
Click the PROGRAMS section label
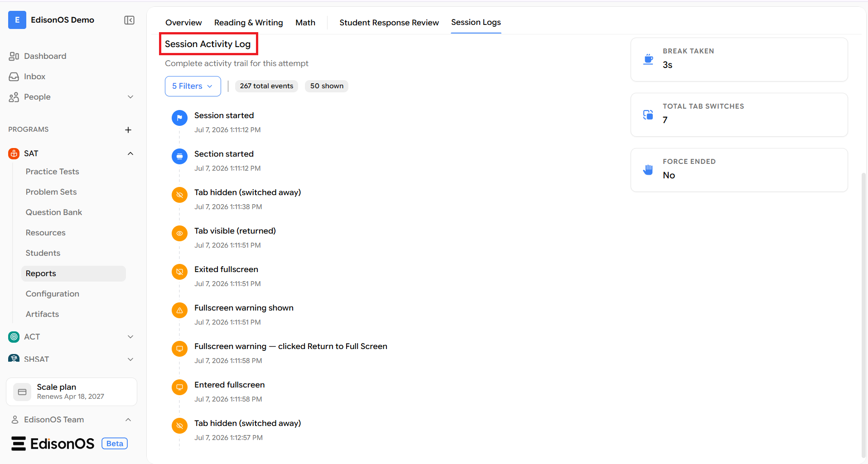point(28,129)
